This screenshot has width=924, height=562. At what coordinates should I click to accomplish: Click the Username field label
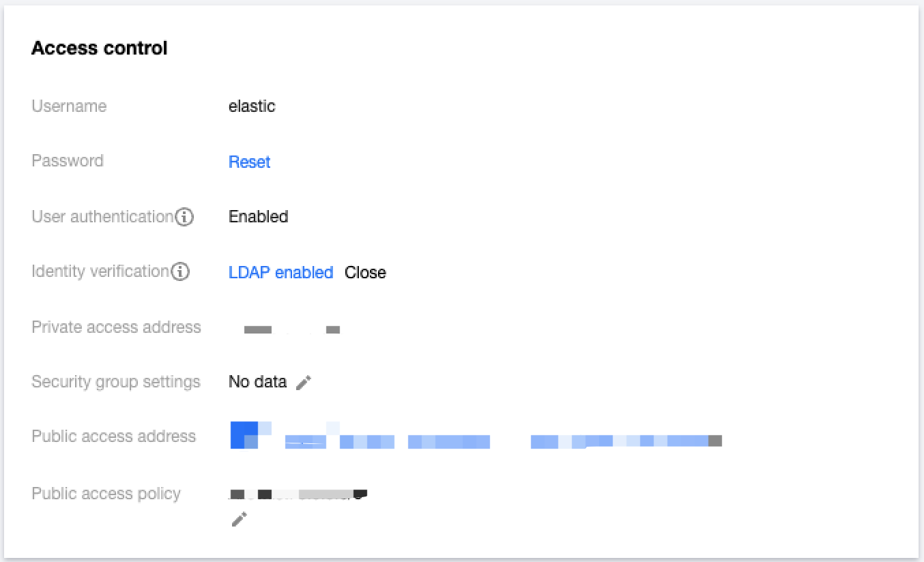tap(69, 106)
